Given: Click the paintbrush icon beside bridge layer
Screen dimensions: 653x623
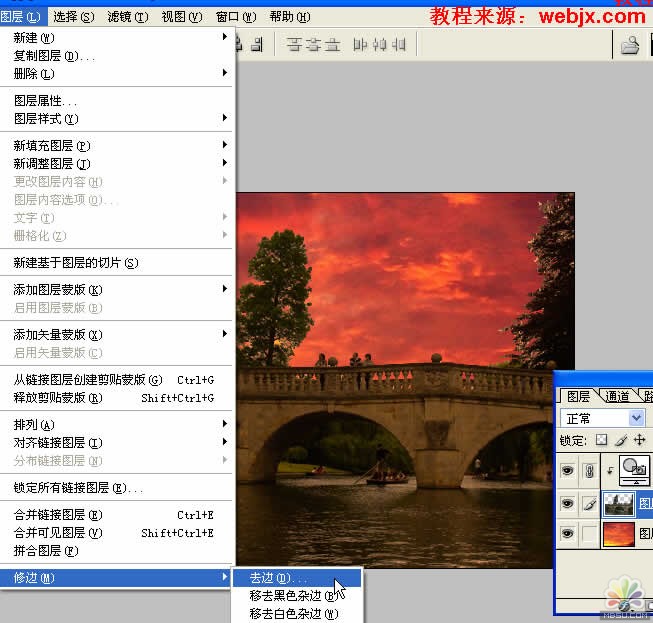Looking at the screenshot, I should click(x=589, y=504).
